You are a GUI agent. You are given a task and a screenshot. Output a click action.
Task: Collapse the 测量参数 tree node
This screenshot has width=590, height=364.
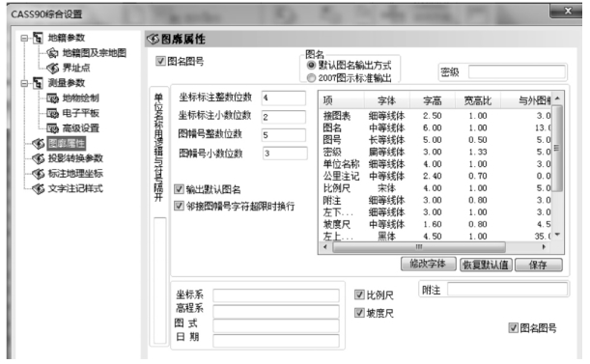click(24, 83)
